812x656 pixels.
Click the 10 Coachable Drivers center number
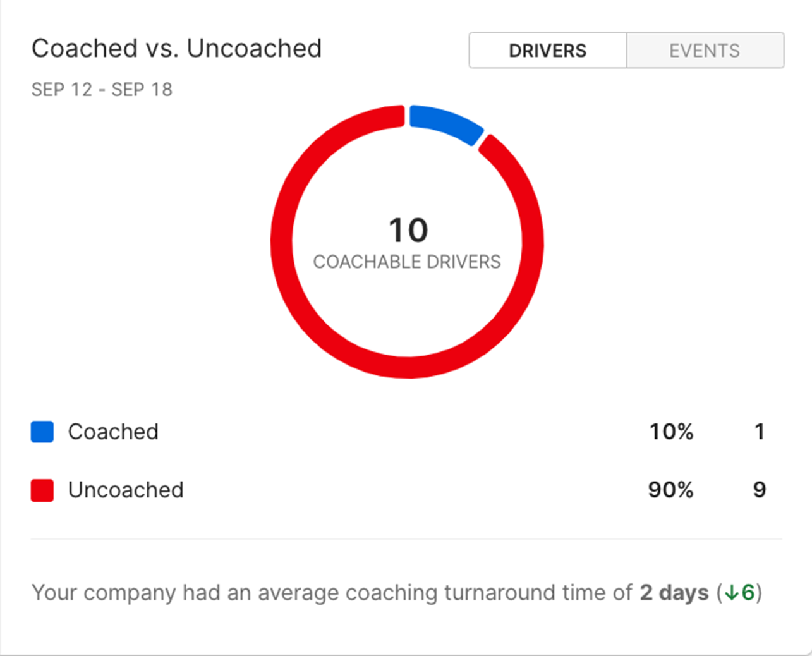408,230
